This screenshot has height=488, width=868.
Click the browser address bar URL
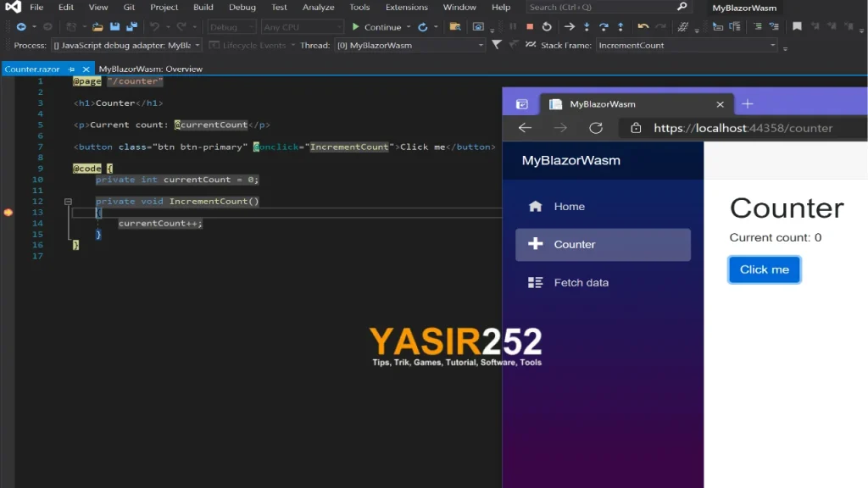(x=743, y=128)
